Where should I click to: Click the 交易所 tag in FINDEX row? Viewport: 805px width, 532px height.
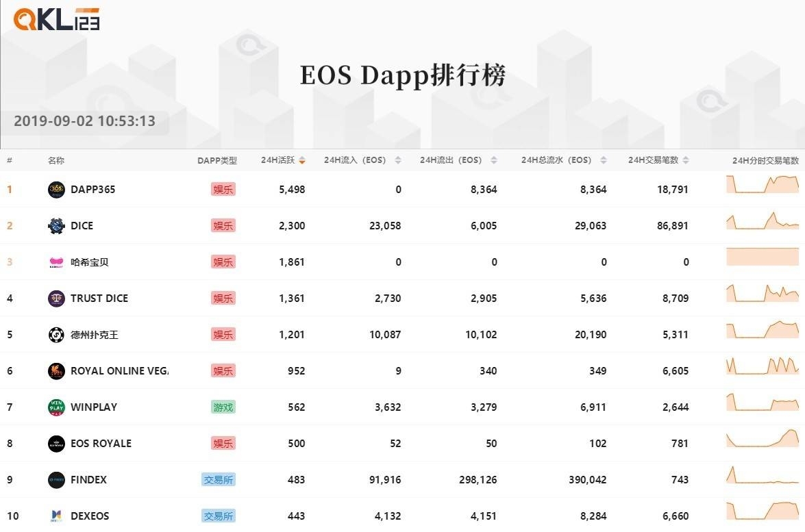pos(219,480)
